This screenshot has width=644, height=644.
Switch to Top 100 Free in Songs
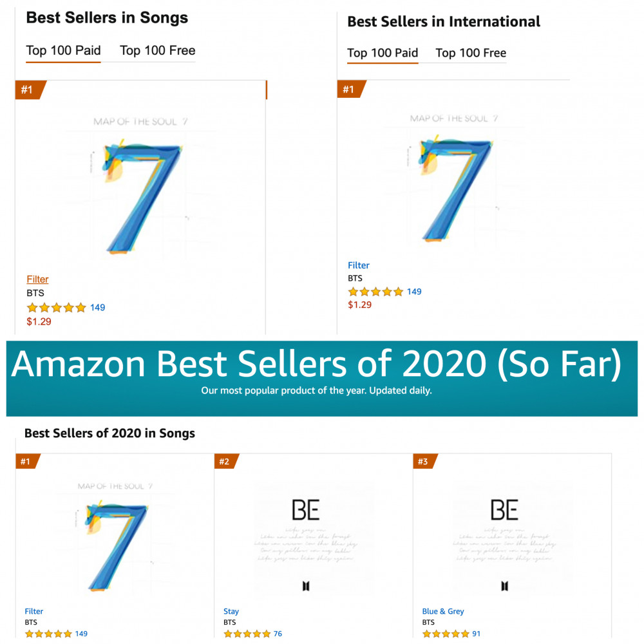158,50
